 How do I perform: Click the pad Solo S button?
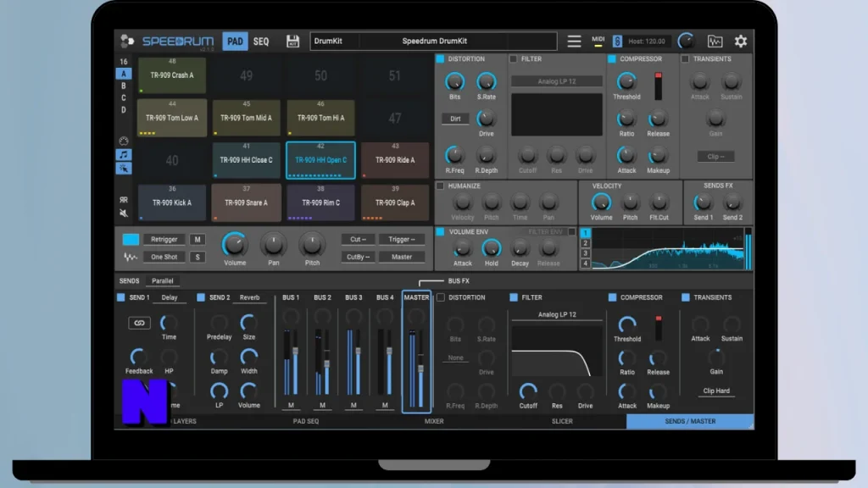[x=197, y=257]
